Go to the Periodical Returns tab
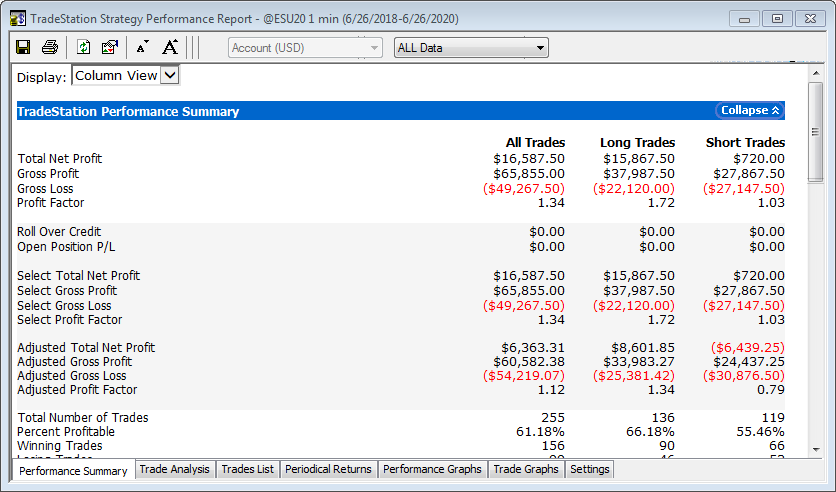 pos(328,469)
